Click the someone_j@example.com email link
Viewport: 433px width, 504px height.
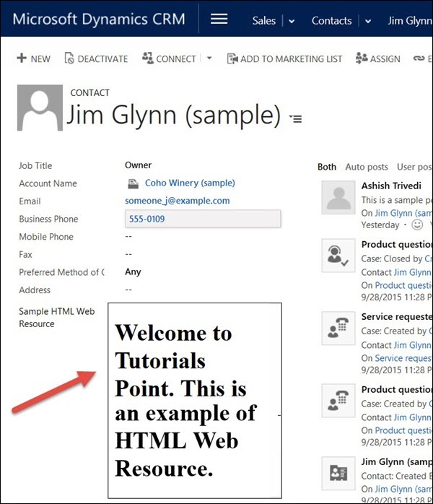click(178, 201)
